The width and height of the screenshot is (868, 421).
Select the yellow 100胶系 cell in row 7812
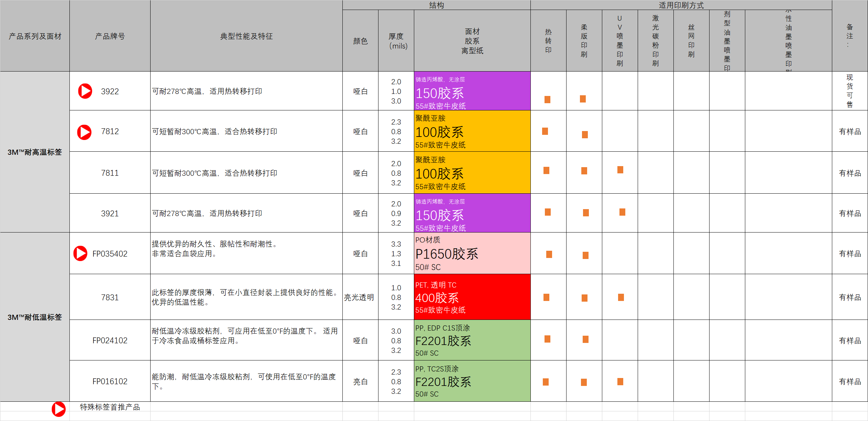[472, 131]
